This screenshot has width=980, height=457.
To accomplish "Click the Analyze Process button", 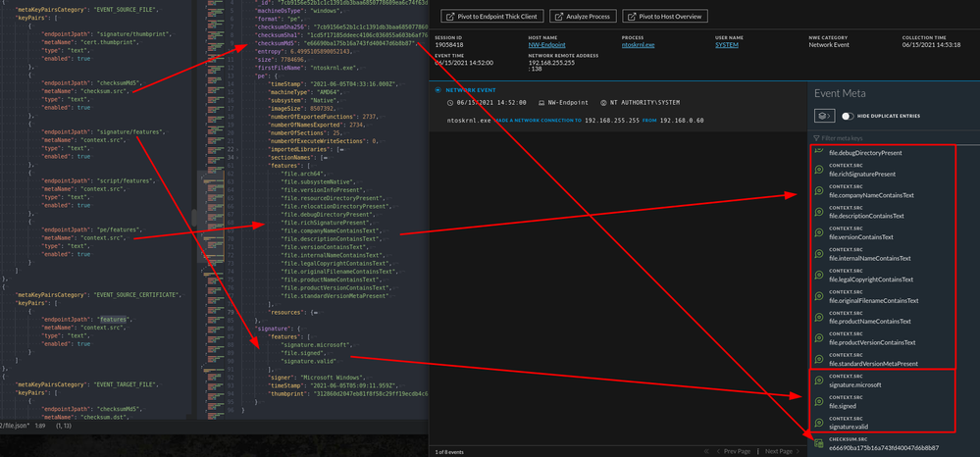I will click(586, 17).
